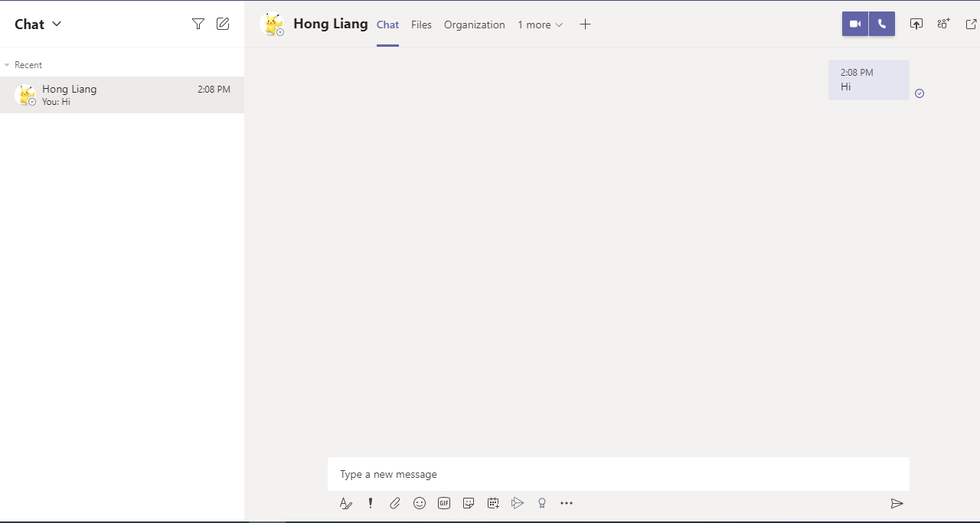Click Hong Liang's avatar in chat header
Viewport: 980px width, 523px height.
[x=272, y=25]
